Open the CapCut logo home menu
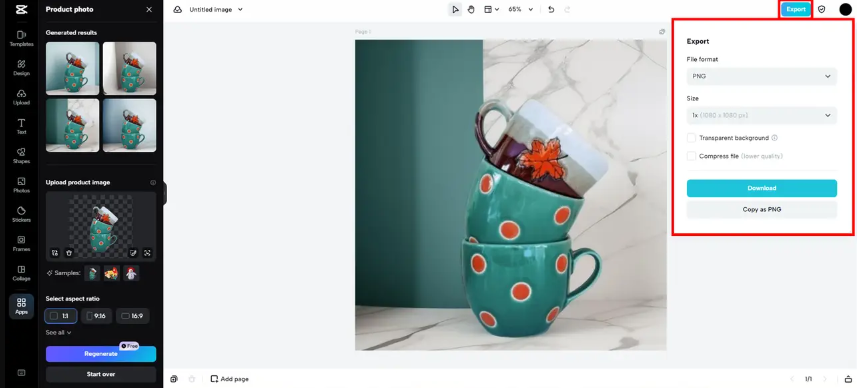The height and width of the screenshot is (388, 857). pos(21,9)
